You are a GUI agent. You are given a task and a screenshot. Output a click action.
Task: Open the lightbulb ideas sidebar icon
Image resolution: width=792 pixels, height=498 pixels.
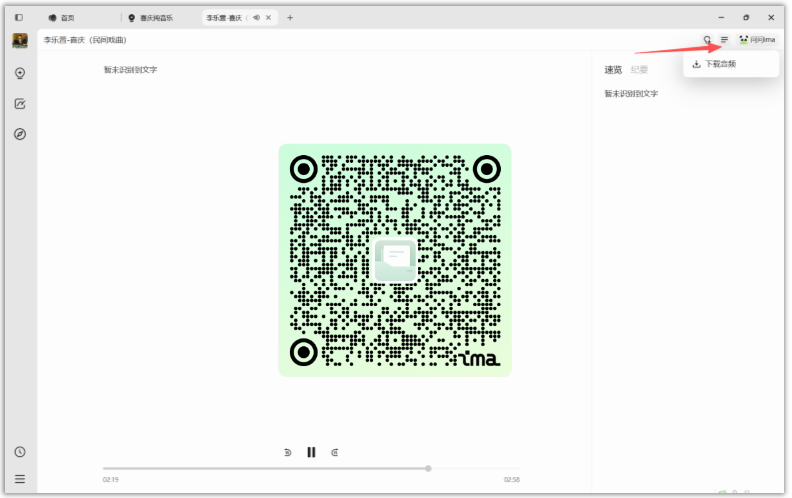pyautogui.click(x=20, y=74)
